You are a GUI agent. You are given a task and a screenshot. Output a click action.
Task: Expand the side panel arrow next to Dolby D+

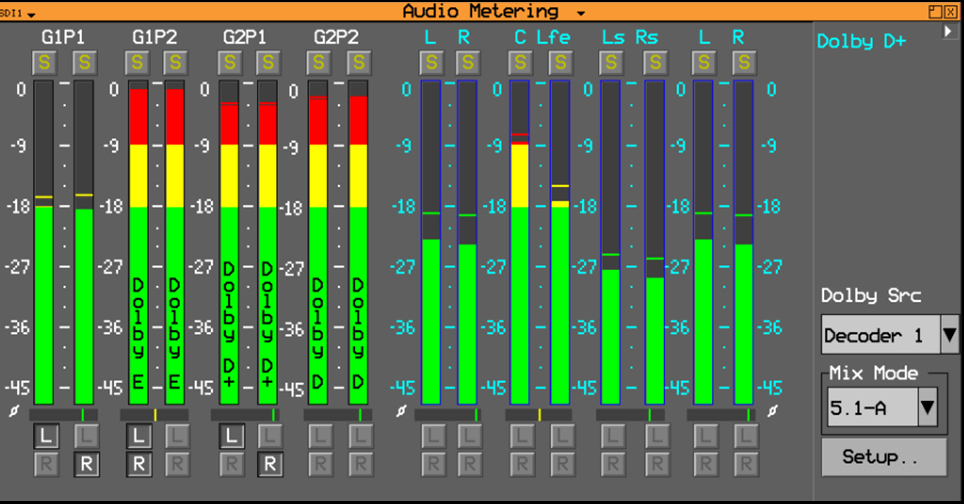click(948, 31)
